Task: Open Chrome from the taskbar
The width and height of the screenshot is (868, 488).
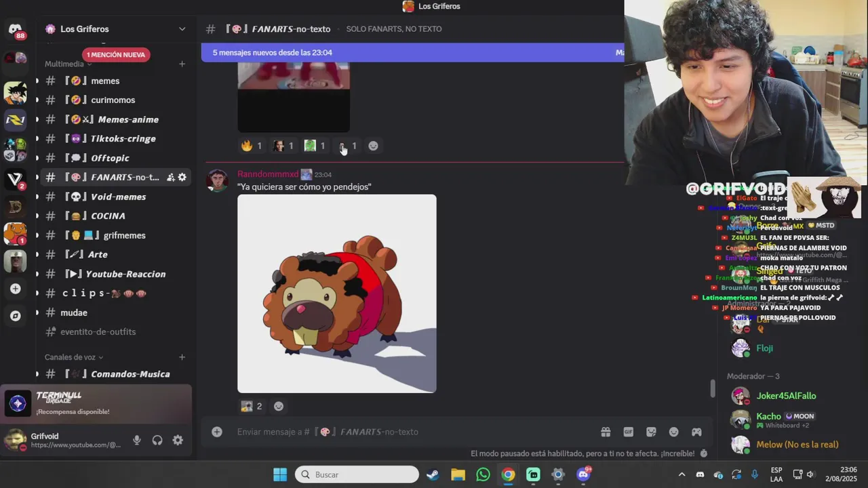Action: [508, 474]
